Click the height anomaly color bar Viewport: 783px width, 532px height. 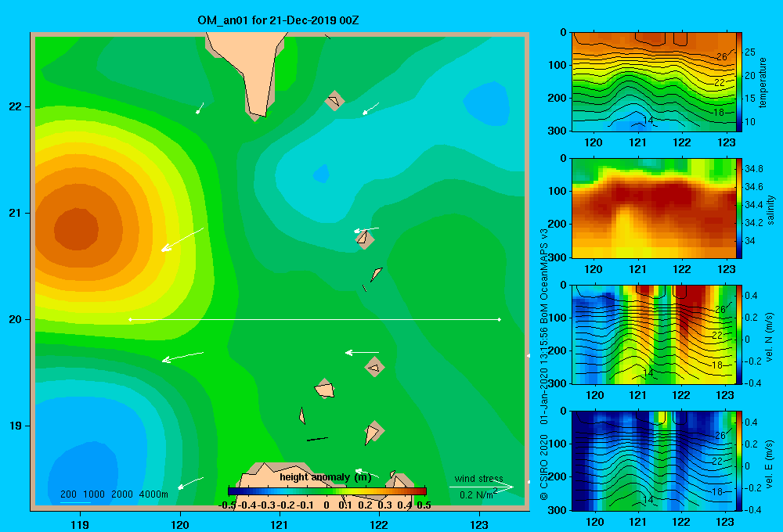[327, 491]
